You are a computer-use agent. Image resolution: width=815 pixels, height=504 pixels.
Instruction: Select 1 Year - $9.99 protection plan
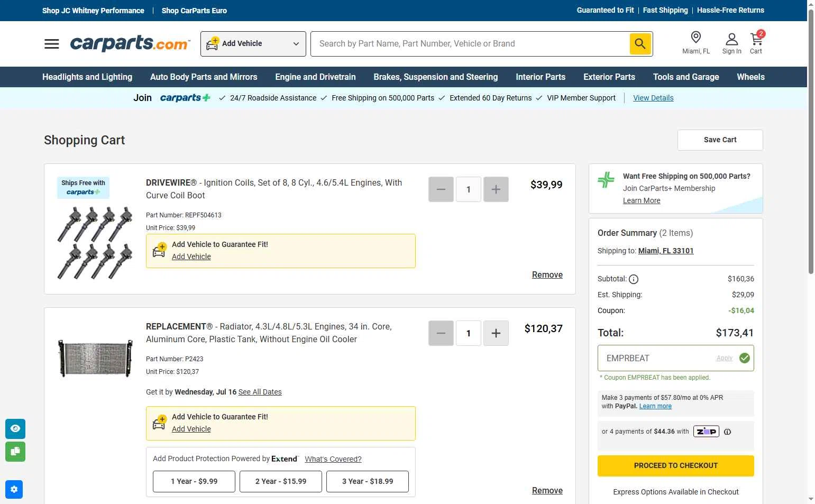(x=194, y=481)
